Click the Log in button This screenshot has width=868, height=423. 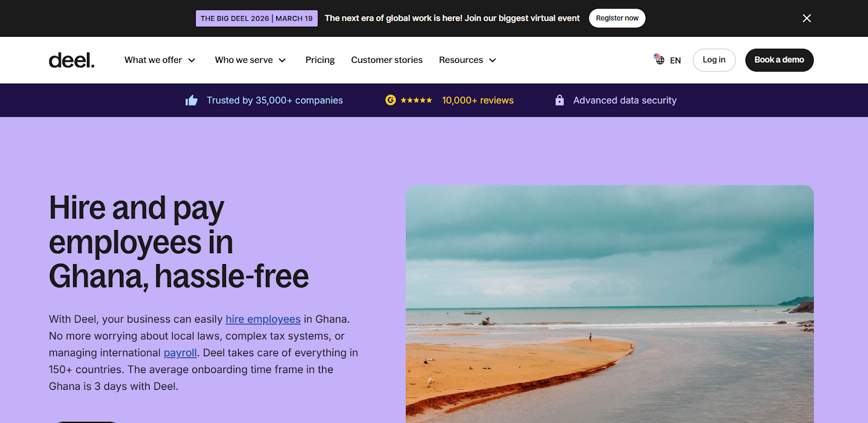(714, 60)
